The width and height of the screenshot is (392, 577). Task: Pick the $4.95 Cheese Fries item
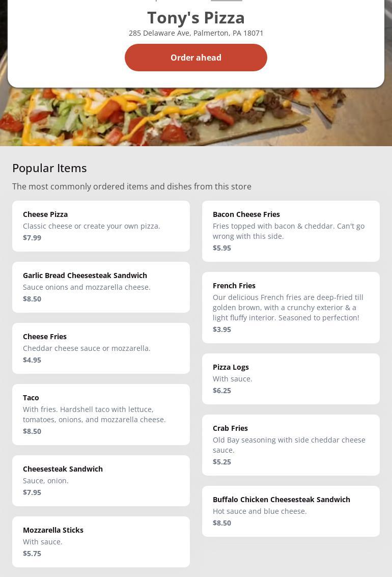[101, 348]
